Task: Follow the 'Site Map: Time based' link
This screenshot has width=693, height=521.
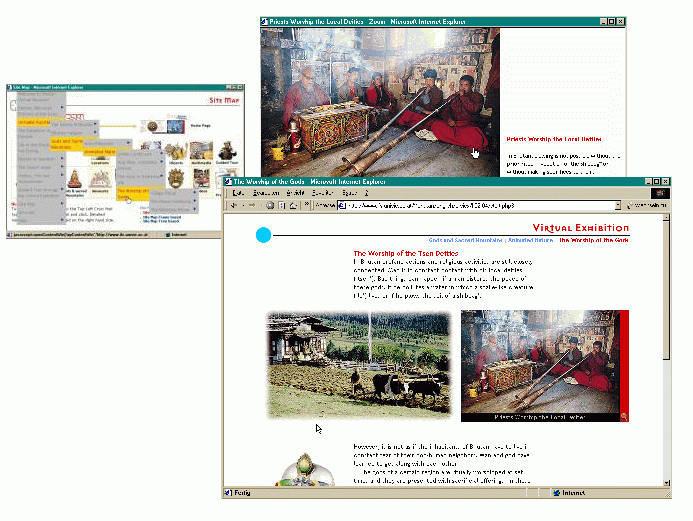Action: [x=161, y=221]
